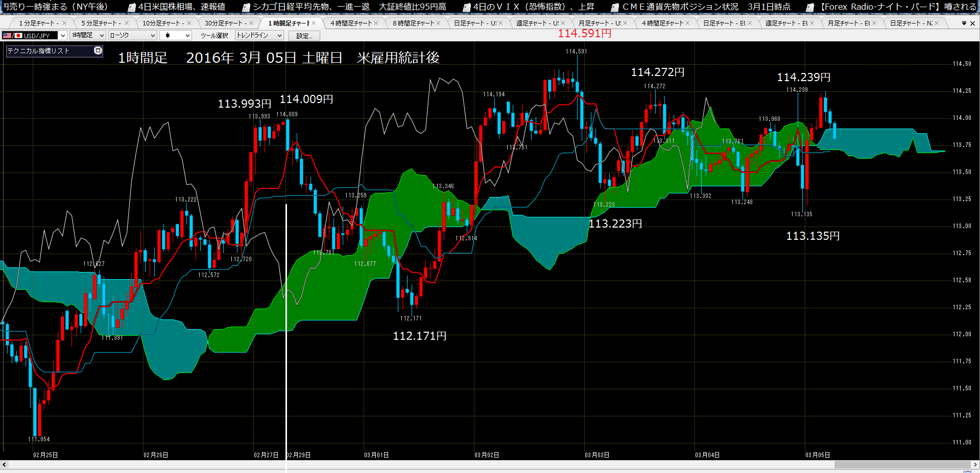
Task: Click the 114.50 price axis label
Action: (962, 64)
